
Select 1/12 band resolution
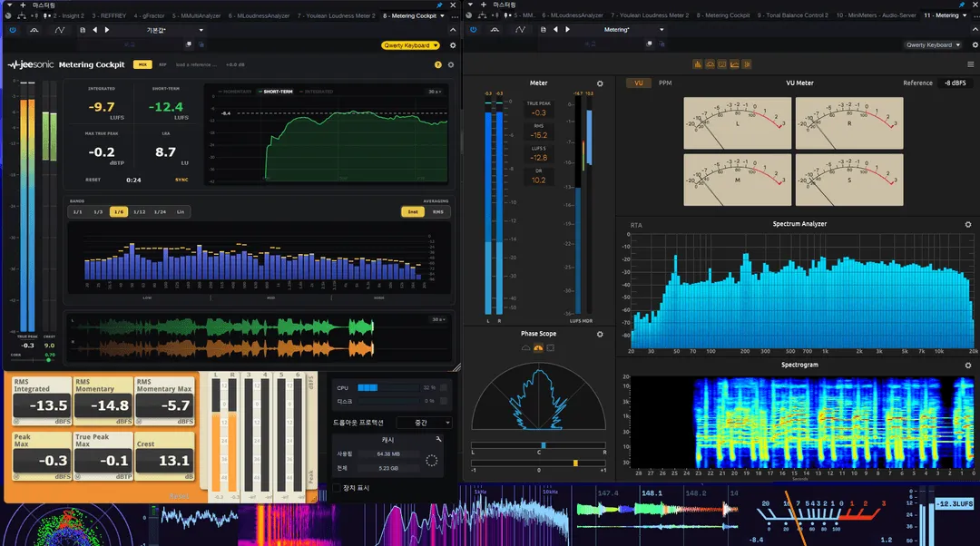tap(140, 211)
